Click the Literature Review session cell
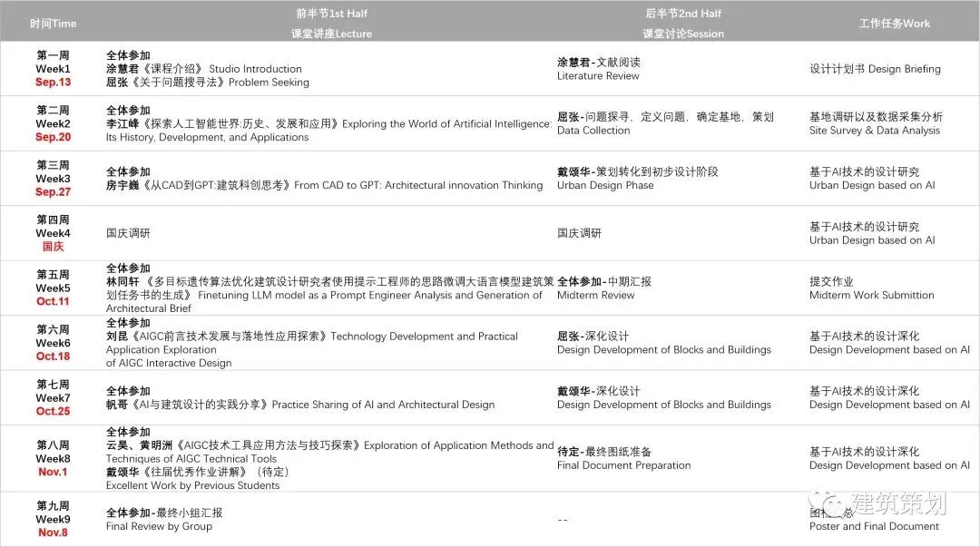980x547 pixels. tap(598, 76)
